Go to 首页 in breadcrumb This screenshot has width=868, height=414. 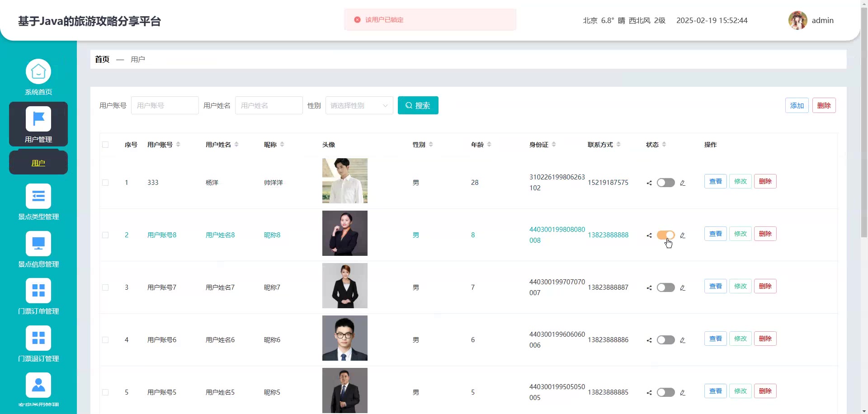click(x=102, y=59)
